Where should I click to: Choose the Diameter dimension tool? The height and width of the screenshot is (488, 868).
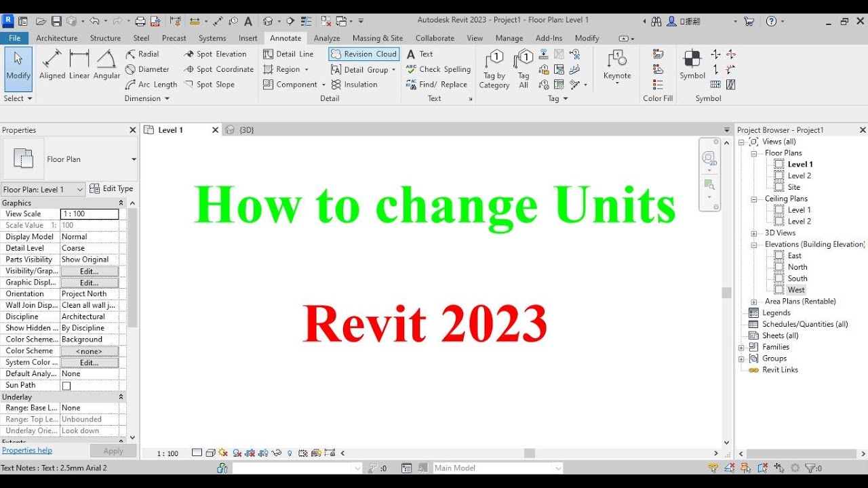click(147, 69)
